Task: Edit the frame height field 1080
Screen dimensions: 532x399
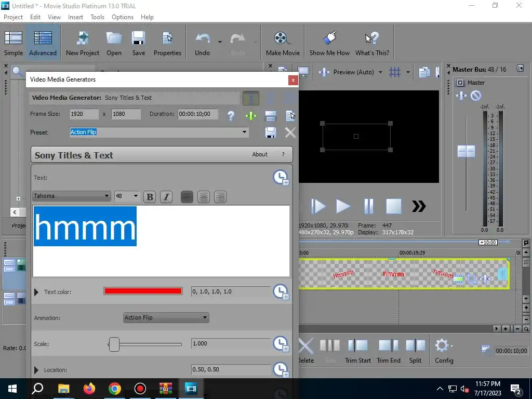Action: (x=126, y=114)
